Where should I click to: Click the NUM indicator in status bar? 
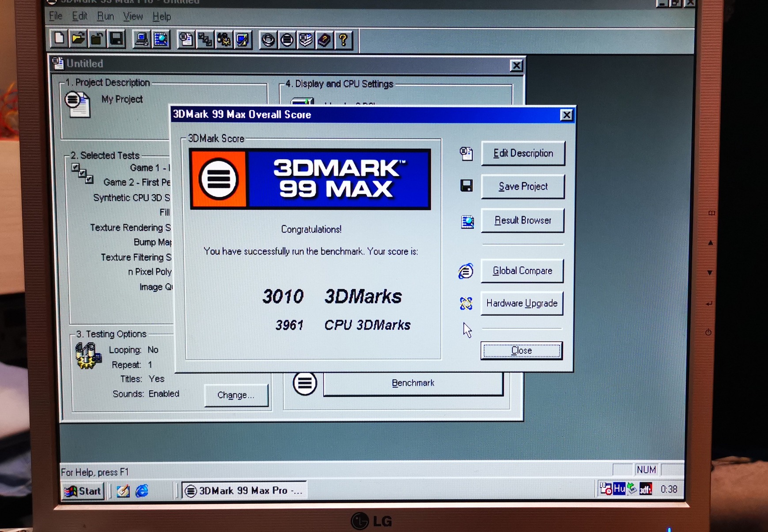pyautogui.click(x=646, y=470)
